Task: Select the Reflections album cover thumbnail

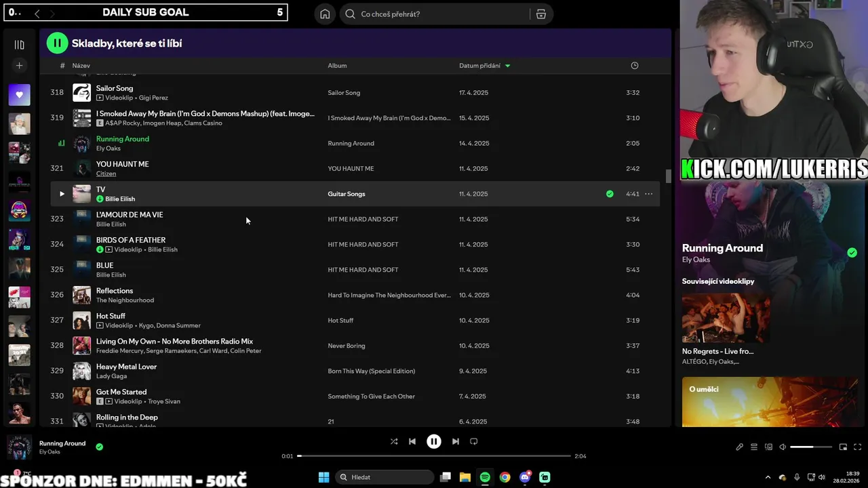Action: pyautogui.click(x=81, y=295)
